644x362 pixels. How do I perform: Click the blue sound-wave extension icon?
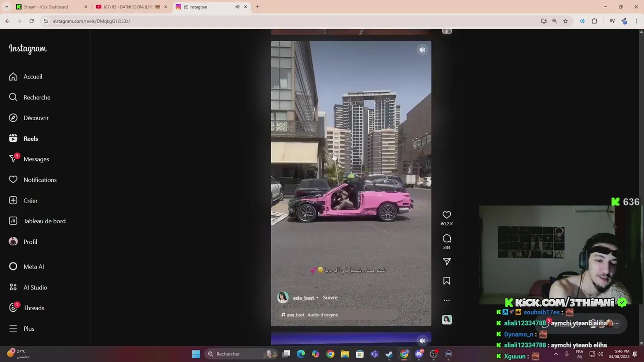[x=582, y=21]
